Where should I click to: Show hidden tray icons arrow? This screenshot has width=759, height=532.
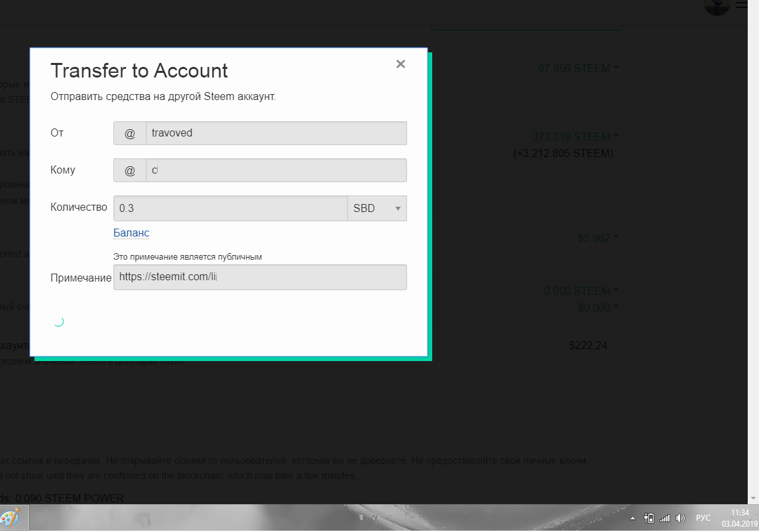(x=632, y=518)
